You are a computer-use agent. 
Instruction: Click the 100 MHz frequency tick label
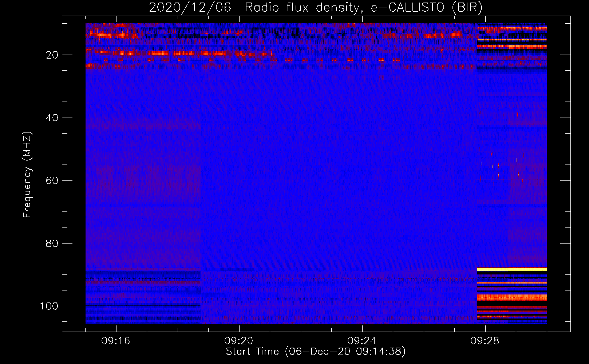pos(49,306)
